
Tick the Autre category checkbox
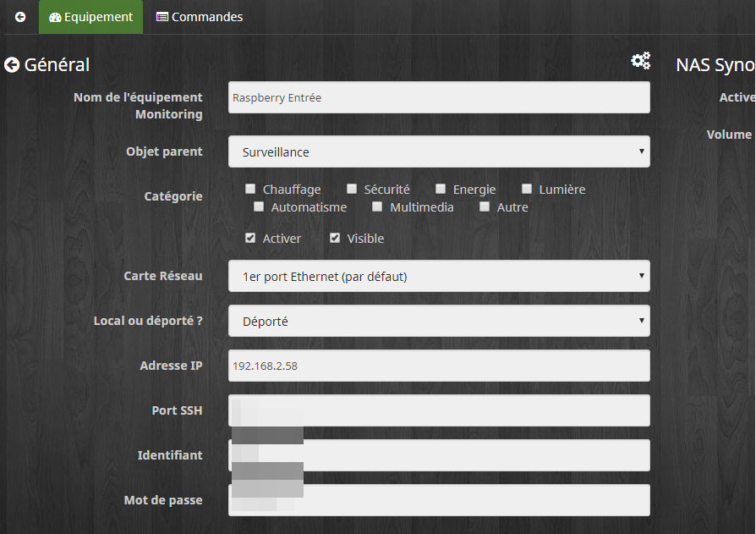pyautogui.click(x=485, y=207)
